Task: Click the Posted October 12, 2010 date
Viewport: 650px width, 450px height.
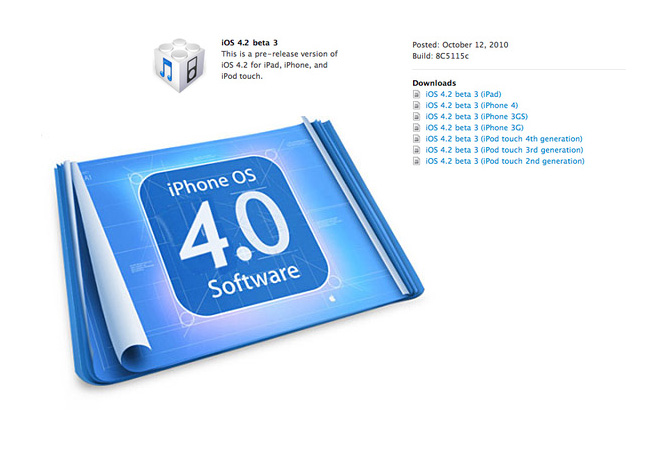Action: [x=462, y=44]
